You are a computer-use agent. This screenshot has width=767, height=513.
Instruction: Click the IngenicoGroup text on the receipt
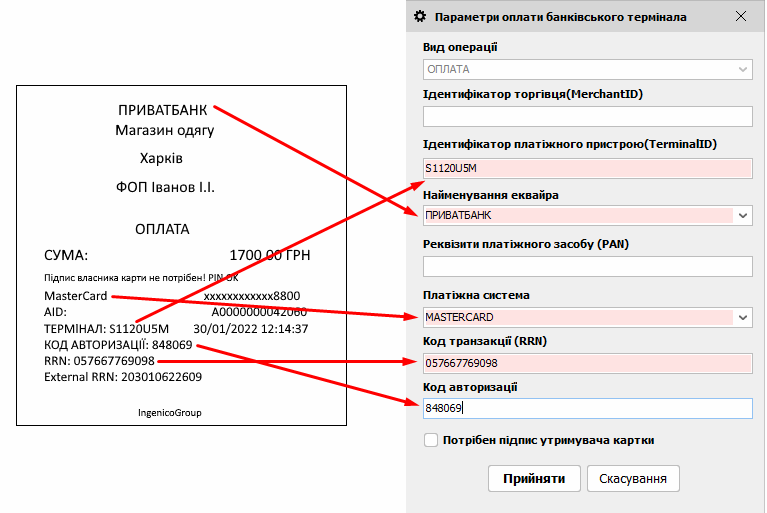170,413
